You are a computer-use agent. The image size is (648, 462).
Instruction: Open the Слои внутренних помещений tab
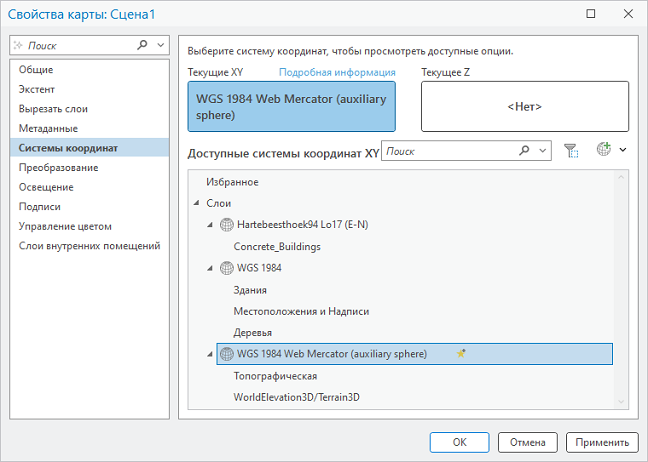tap(89, 246)
